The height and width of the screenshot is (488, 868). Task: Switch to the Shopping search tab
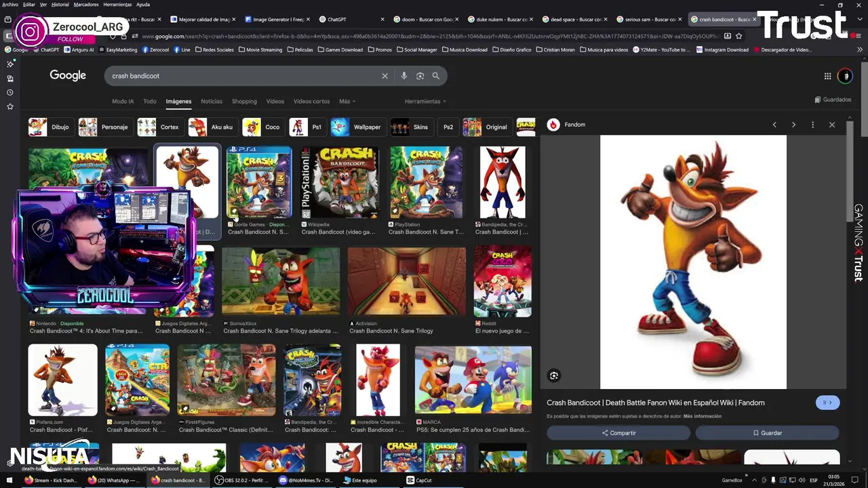click(244, 101)
